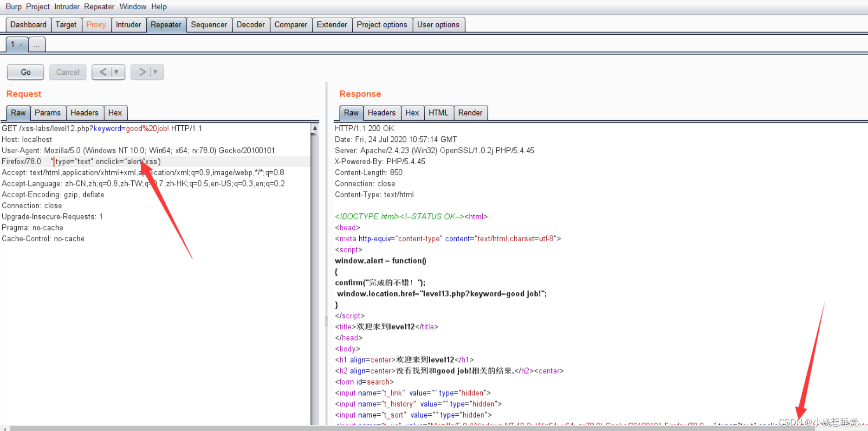
Task: Open the forward history dropdown arrow
Action: pos(156,72)
